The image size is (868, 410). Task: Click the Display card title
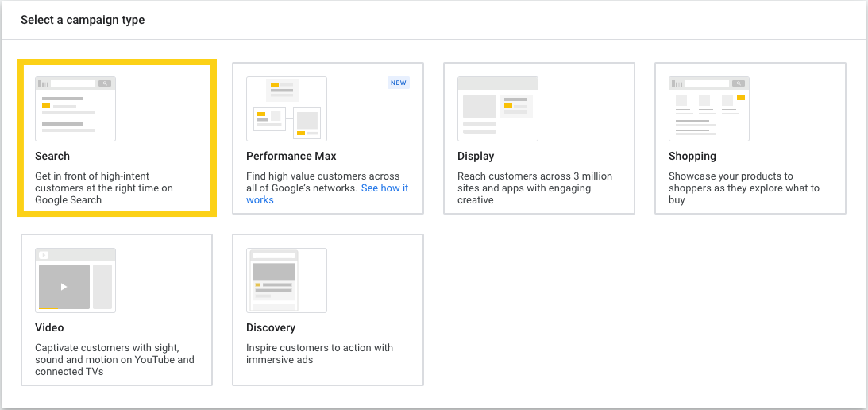coord(476,157)
